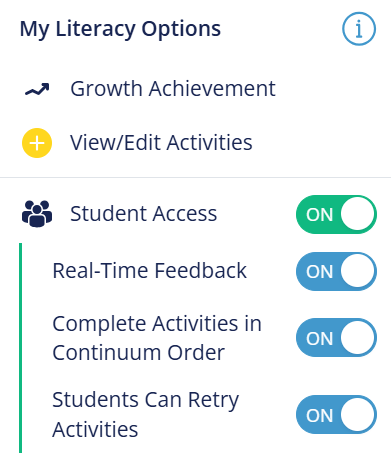Disable the Real-Time Feedback switch
Viewport: 391px width, 476px height.
point(336,271)
